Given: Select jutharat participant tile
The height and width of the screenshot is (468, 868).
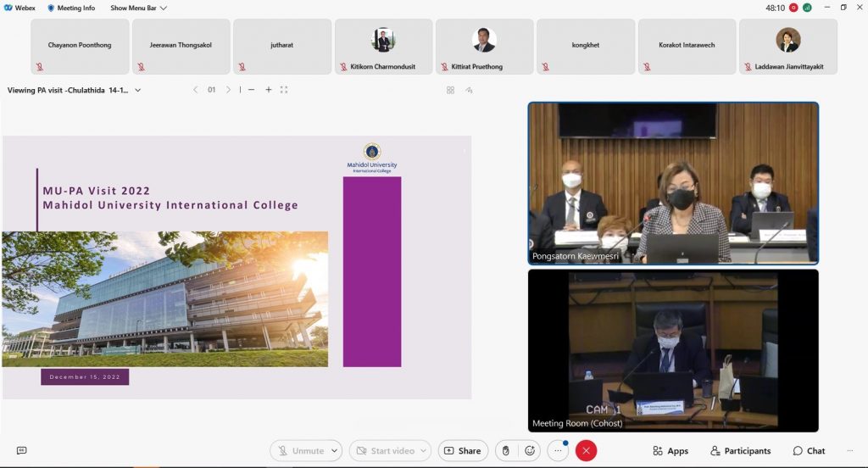Looking at the screenshot, I should [x=282, y=47].
